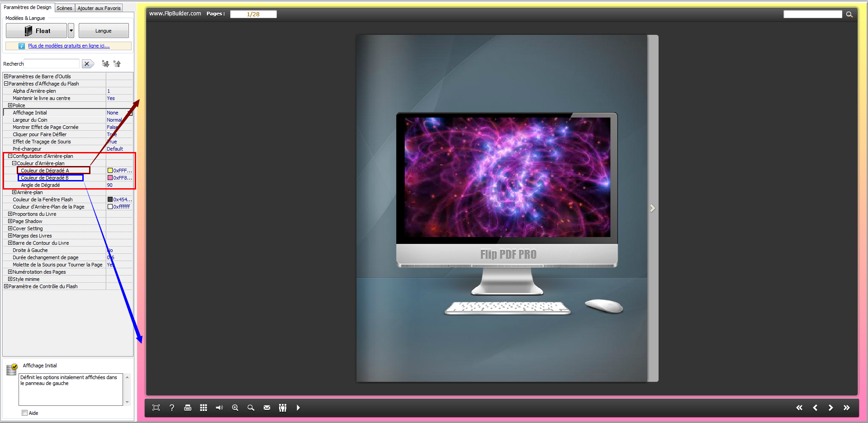Click the Float template button
This screenshot has width=868, height=423.
pyautogui.click(x=36, y=31)
